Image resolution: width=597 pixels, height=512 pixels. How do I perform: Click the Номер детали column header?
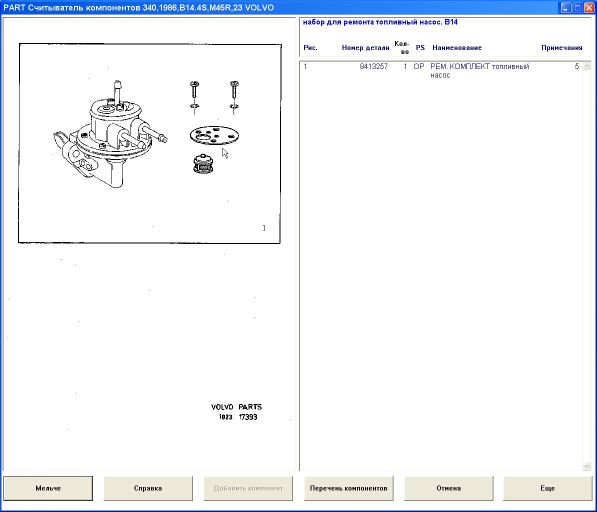pyautogui.click(x=365, y=48)
